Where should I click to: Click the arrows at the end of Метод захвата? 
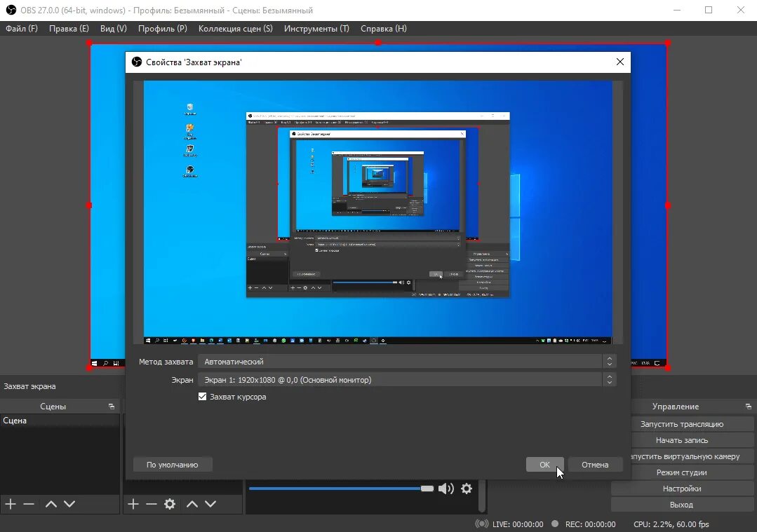pyautogui.click(x=609, y=361)
